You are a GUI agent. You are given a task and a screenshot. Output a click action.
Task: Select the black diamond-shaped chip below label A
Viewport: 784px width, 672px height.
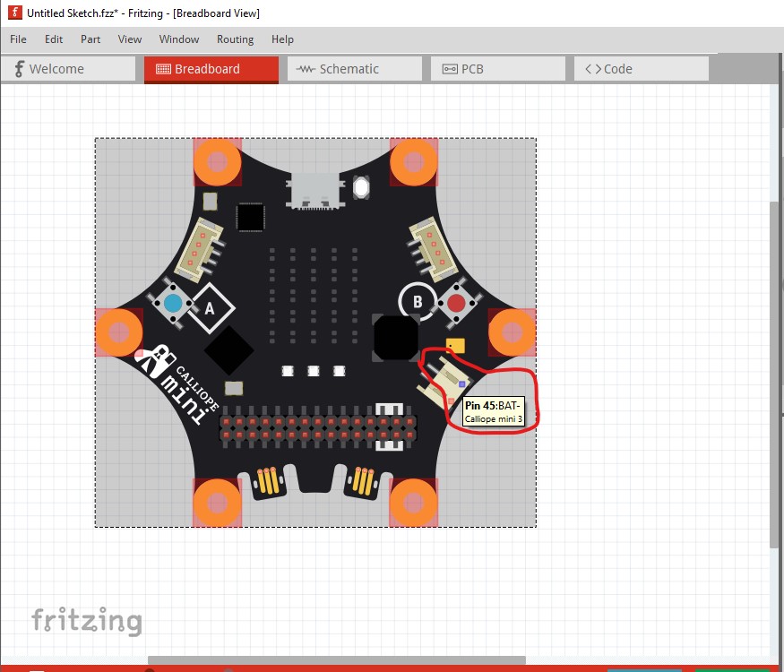229,350
